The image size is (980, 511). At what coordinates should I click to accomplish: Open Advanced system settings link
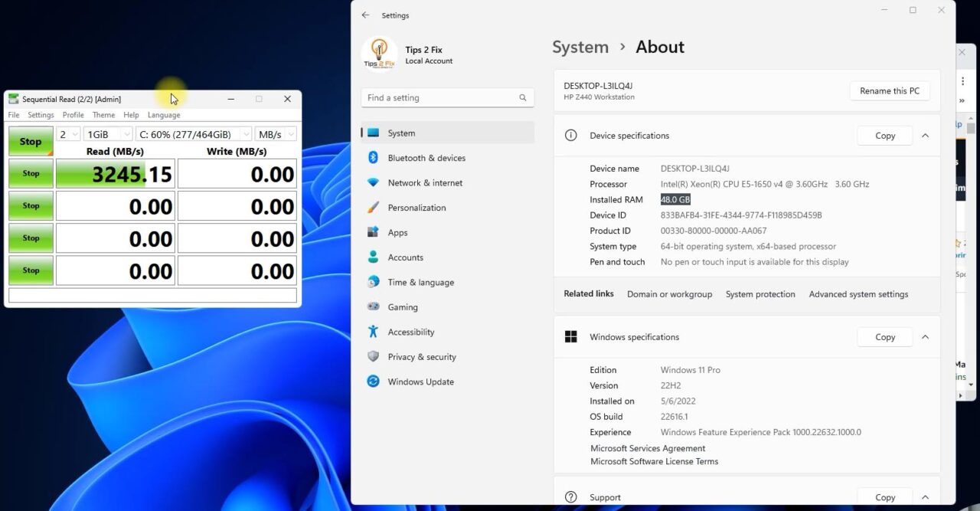(x=858, y=294)
